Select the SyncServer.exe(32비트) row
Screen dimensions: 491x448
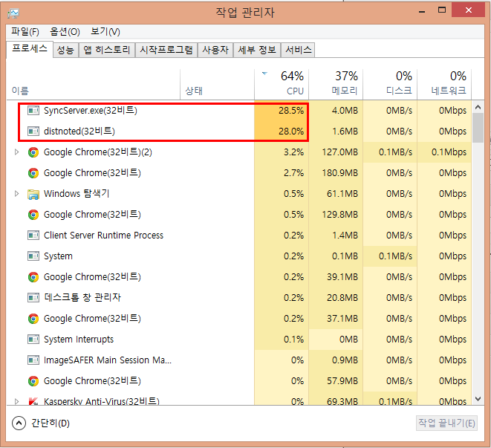(x=238, y=111)
